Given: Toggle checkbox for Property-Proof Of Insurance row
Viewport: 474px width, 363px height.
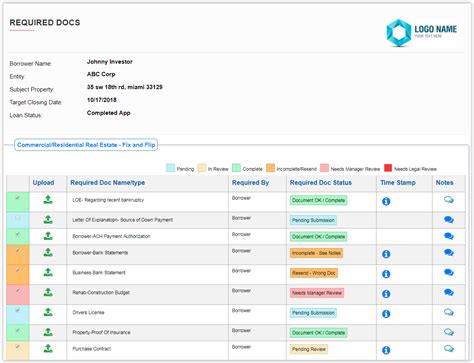Looking at the screenshot, I should click(18, 330).
